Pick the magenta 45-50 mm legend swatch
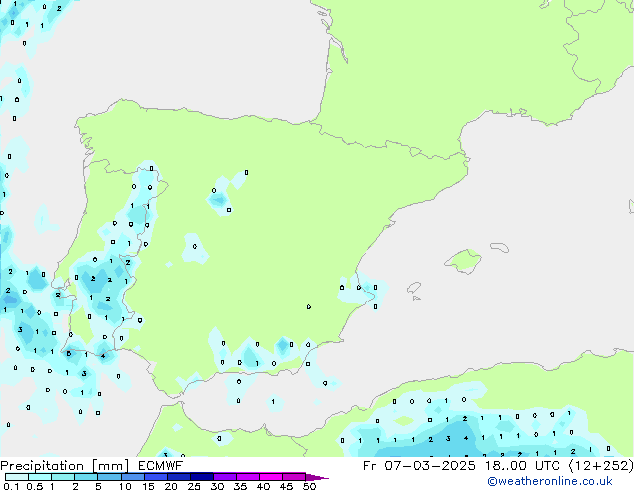The image size is (634, 490). [x=297, y=477]
